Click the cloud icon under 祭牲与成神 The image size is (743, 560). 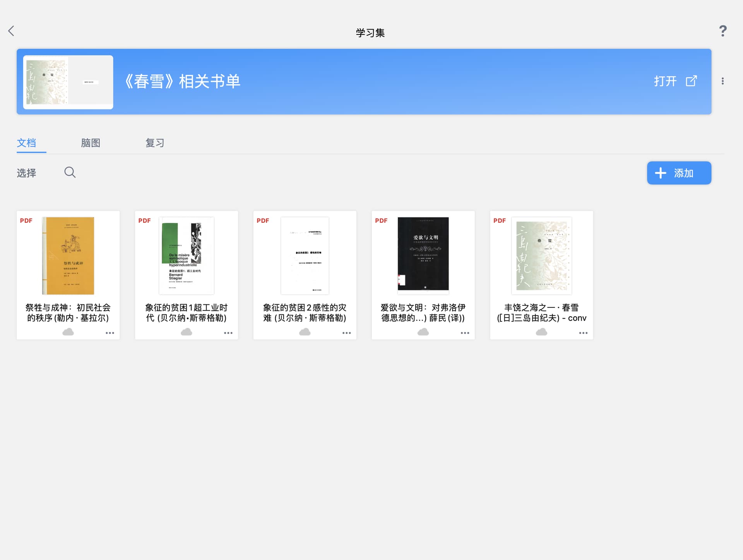[x=68, y=332]
